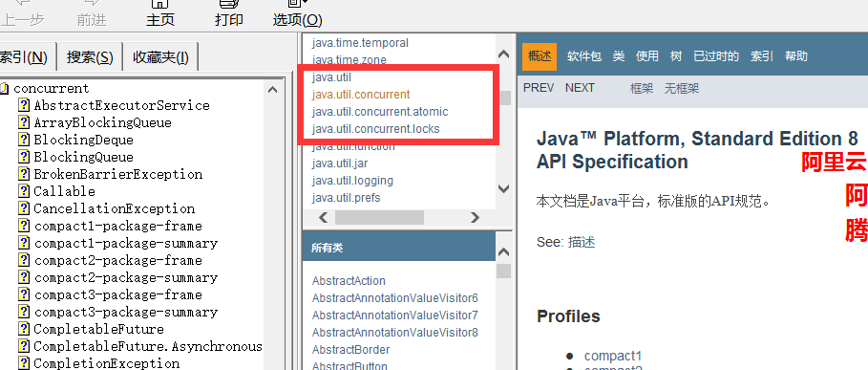
Task: Open compact1-package-summary topic icon
Action: pos(23,243)
